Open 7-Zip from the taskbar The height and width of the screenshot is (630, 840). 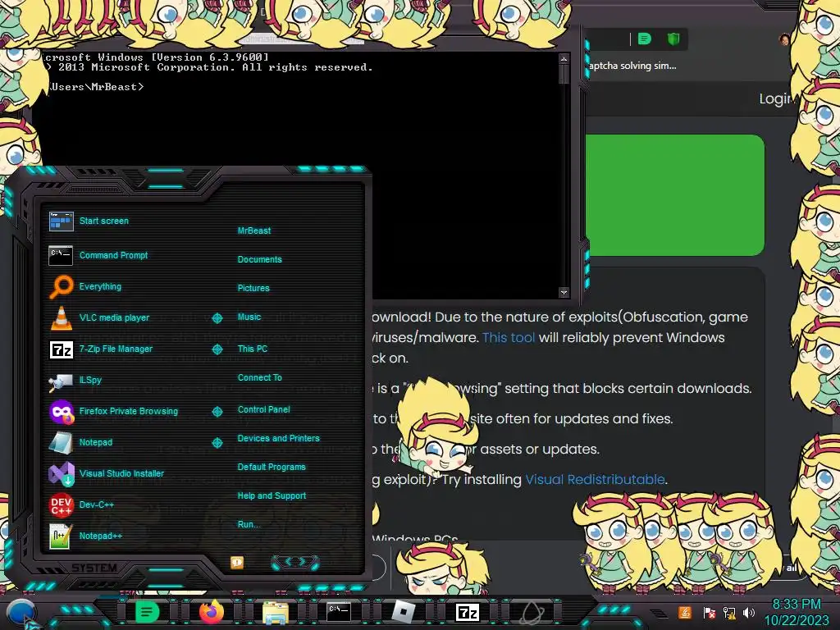(x=467, y=612)
